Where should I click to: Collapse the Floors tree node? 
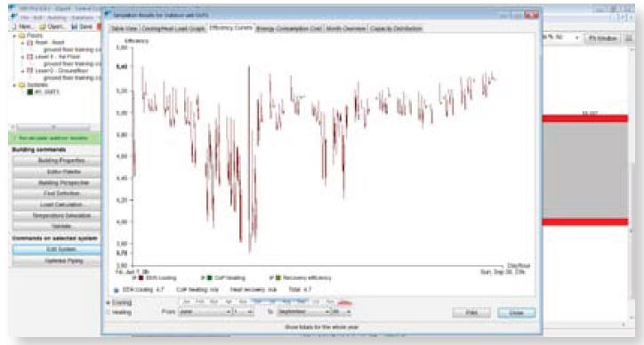pyautogui.click(x=15, y=36)
